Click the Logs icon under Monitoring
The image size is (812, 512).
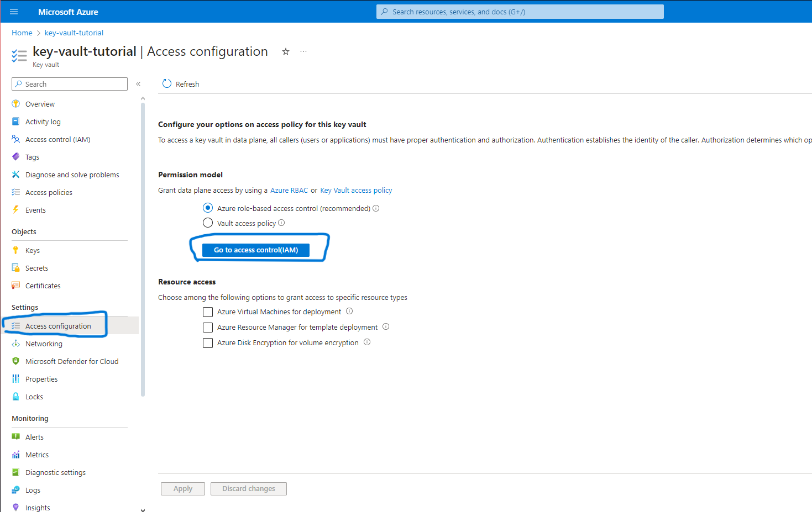click(15, 490)
